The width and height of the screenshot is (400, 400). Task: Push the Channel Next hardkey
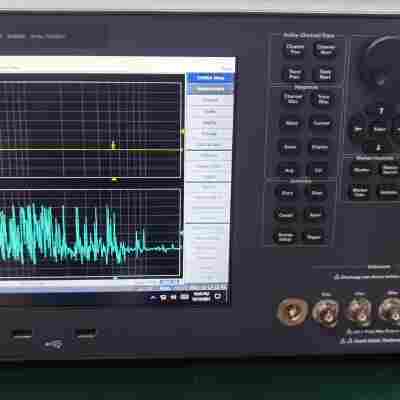pos(325,49)
